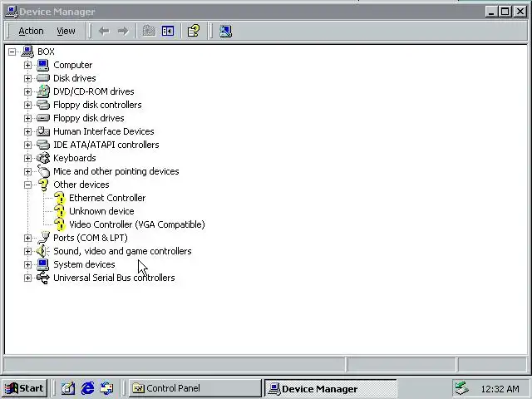This screenshot has height=399, width=532.
Task: Click the Unknown device warning icon
Action: pos(59,211)
